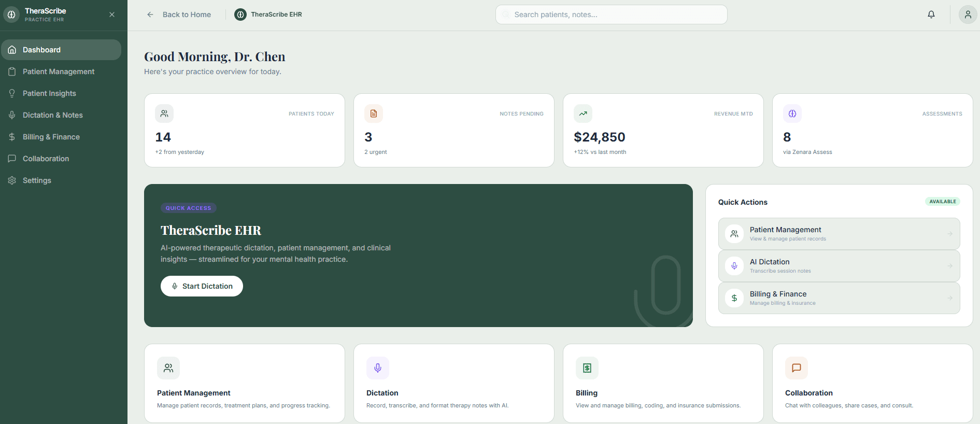The width and height of the screenshot is (980, 424).
Task: Click the '+12% vs last month' text
Action: [600, 152]
